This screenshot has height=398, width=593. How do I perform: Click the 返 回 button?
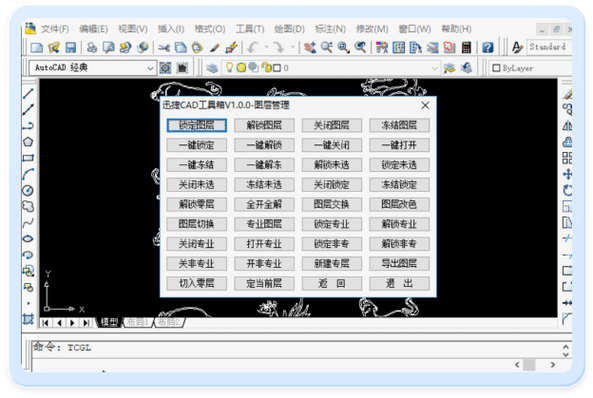tap(332, 283)
